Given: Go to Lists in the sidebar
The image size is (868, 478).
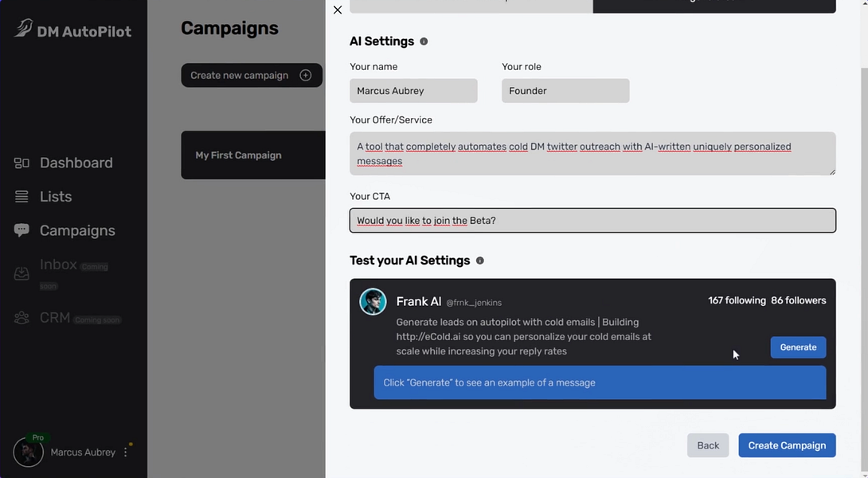Looking at the screenshot, I should (x=55, y=197).
